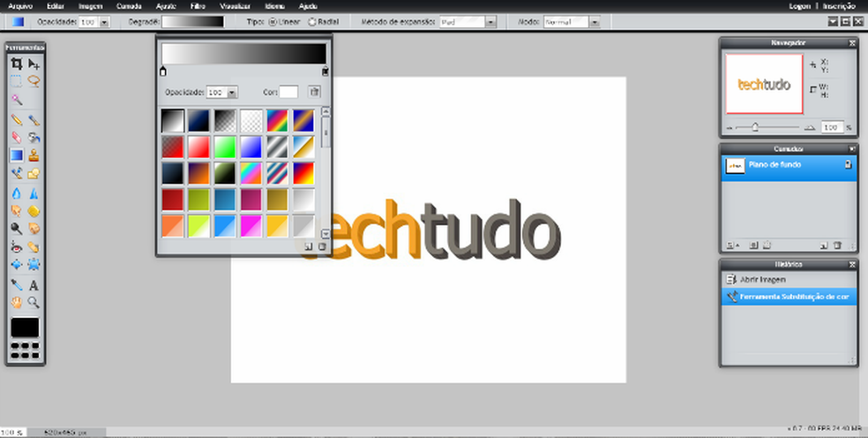This screenshot has width=868, height=438.
Task: Click the gradient presets scrollbar down arrow
Action: click(x=325, y=234)
